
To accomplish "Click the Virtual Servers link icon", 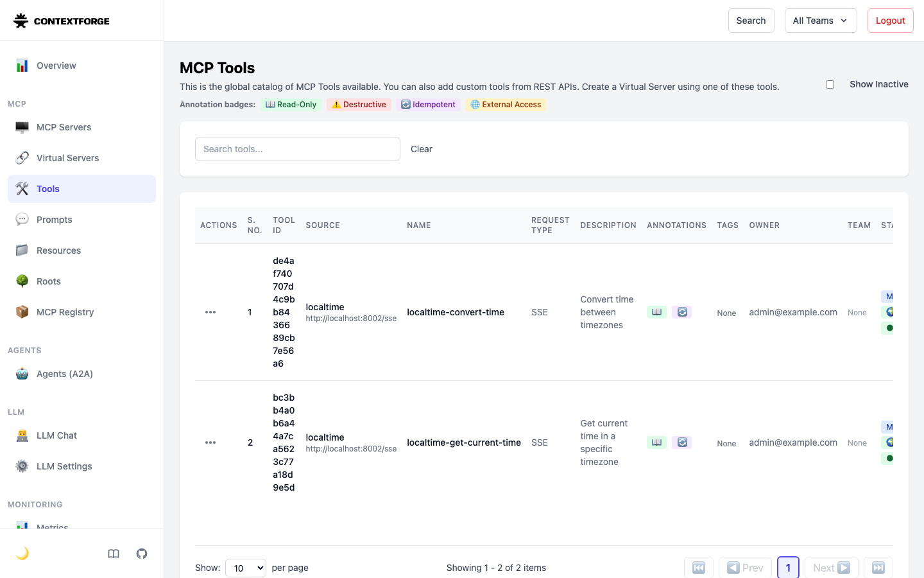I will (x=22, y=158).
